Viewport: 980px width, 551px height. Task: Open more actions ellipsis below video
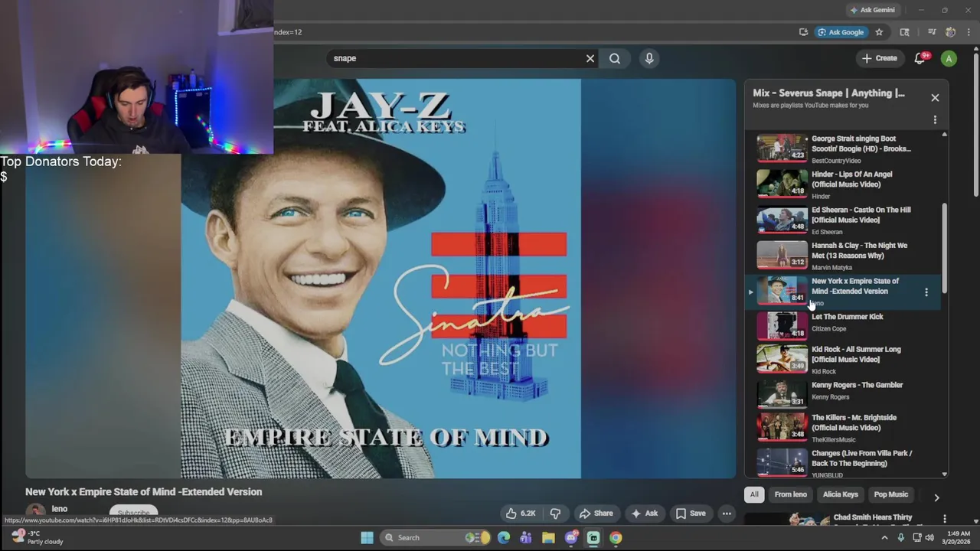[727, 514]
